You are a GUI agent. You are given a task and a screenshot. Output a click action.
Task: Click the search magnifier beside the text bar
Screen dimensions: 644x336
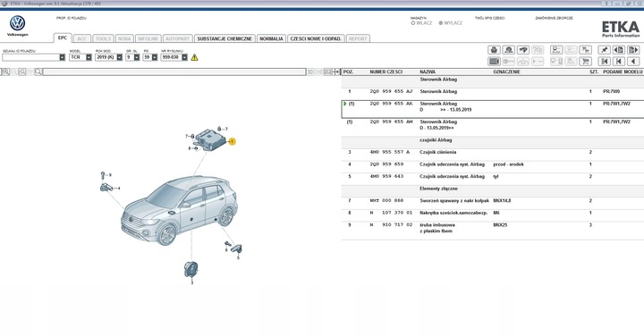pyautogui.click(x=38, y=71)
